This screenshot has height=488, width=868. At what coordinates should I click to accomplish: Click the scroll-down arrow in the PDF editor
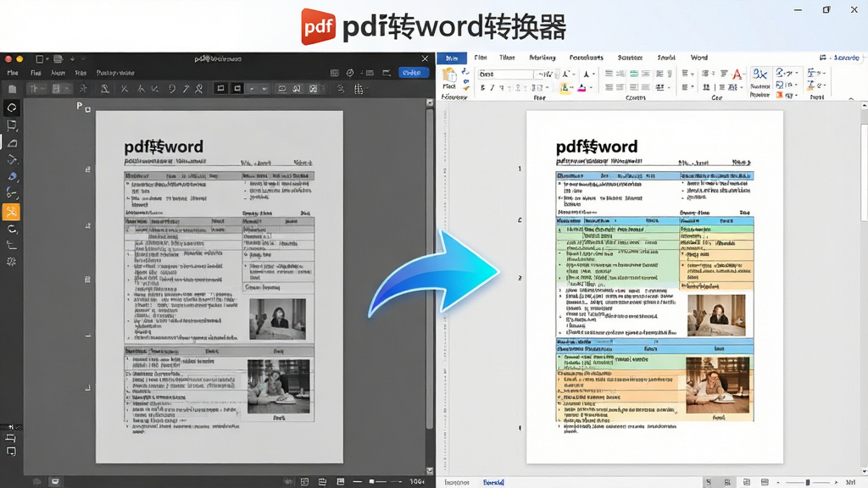430,471
